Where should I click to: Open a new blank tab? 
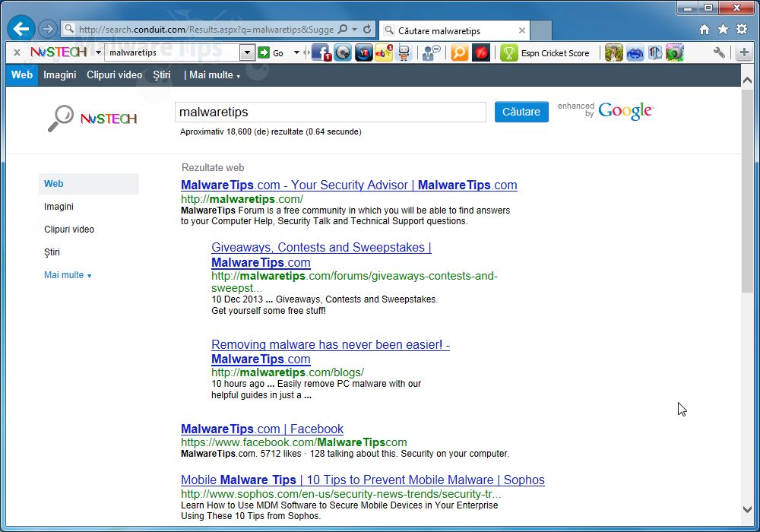[x=541, y=30]
